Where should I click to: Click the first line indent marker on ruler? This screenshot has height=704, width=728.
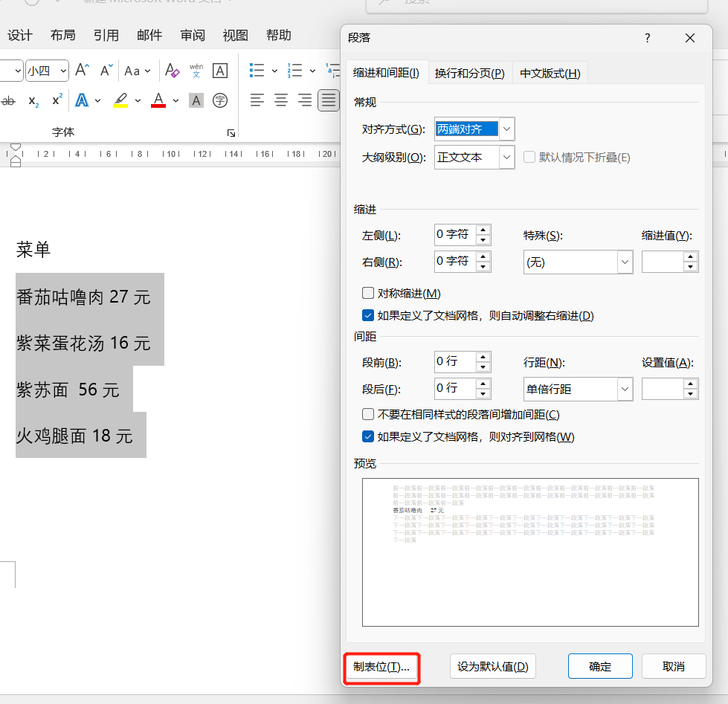[x=16, y=148]
